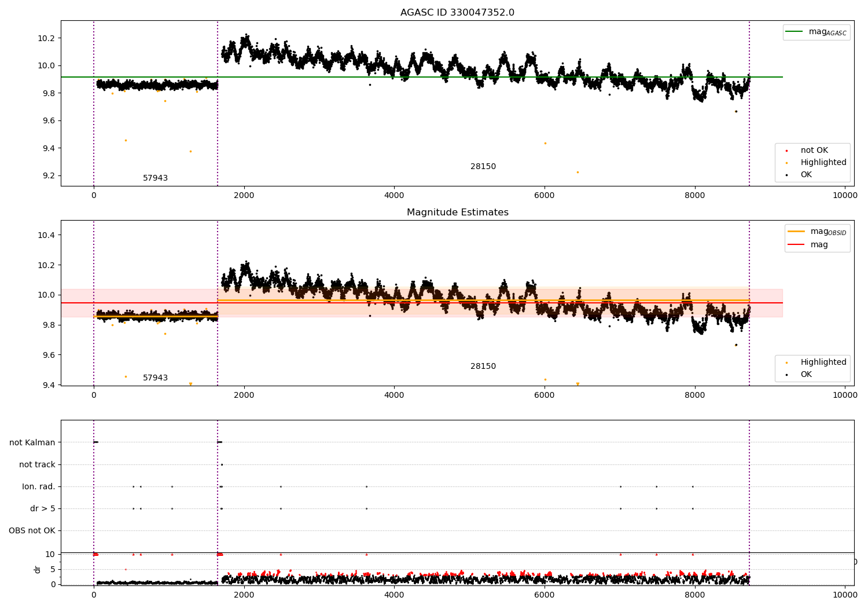Click the 'OK' legend entry in top plot
Image resolution: width=868 pixels, height=608 pixels.
pos(799,175)
